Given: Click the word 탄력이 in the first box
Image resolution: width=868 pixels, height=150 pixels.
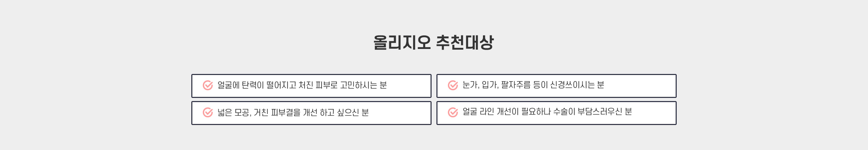Looking at the screenshot, I should pos(253,85).
